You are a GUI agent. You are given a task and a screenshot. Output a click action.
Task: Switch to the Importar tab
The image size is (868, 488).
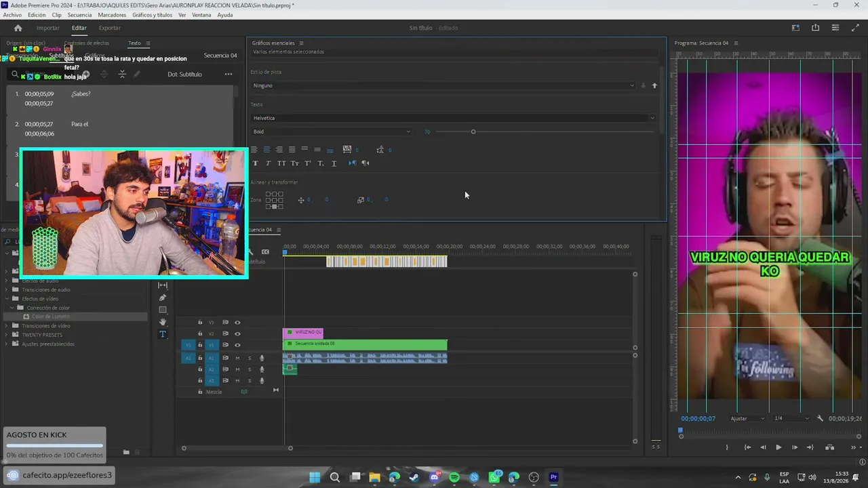pos(48,28)
